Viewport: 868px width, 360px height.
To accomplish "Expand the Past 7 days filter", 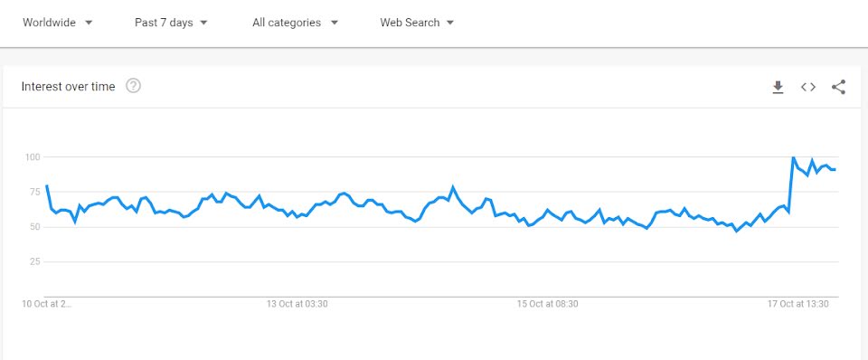I will click(x=171, y=23).
